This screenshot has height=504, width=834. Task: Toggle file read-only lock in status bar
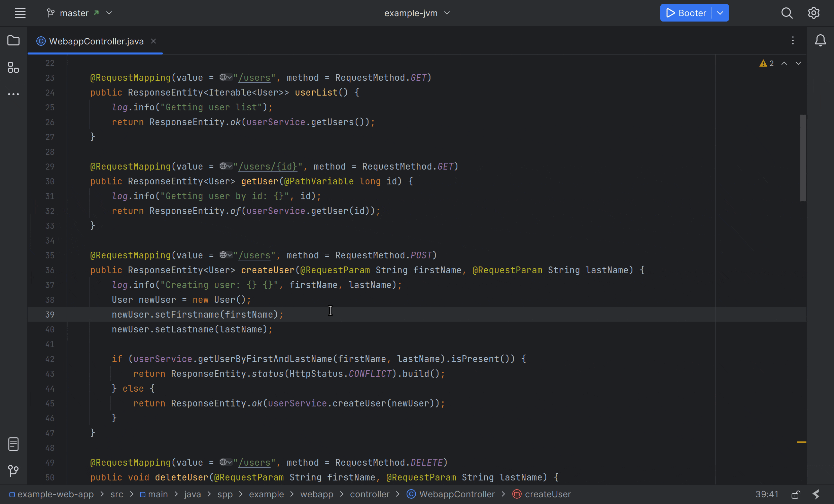pos(796,495)
